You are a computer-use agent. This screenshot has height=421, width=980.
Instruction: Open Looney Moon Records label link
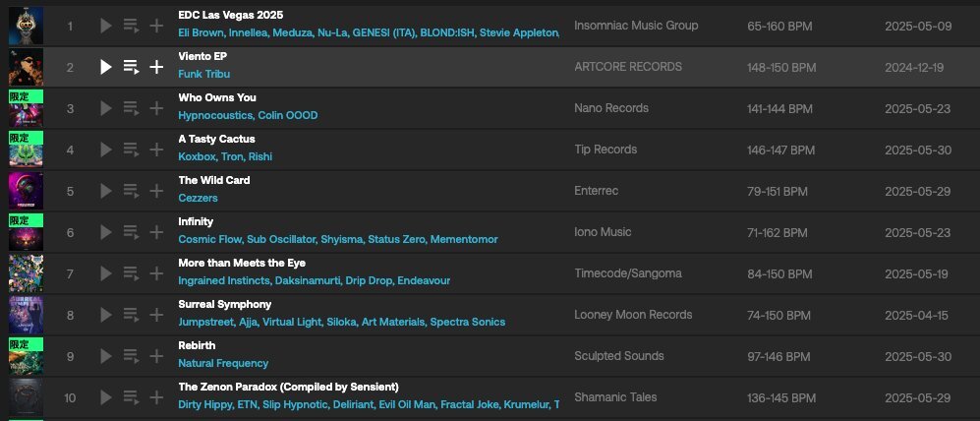tap(633, 315)
